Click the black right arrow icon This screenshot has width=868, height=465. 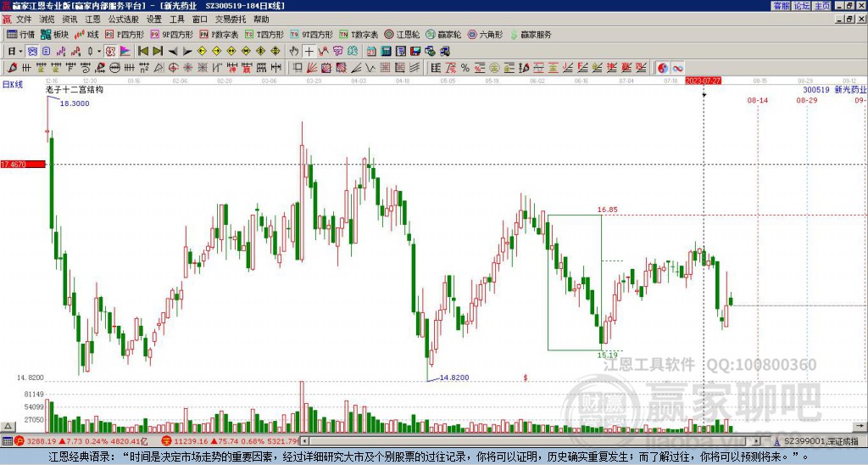pos(187,52)
